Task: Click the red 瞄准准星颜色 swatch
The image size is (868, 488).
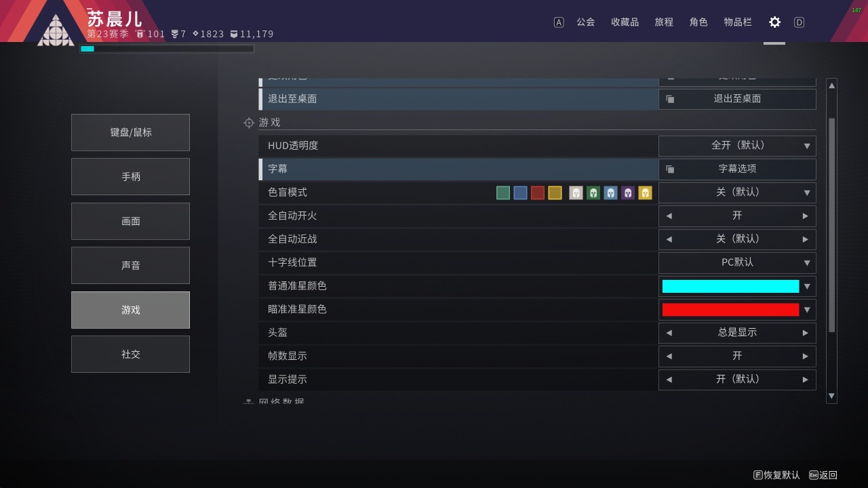Action: (x=730, y=310)
